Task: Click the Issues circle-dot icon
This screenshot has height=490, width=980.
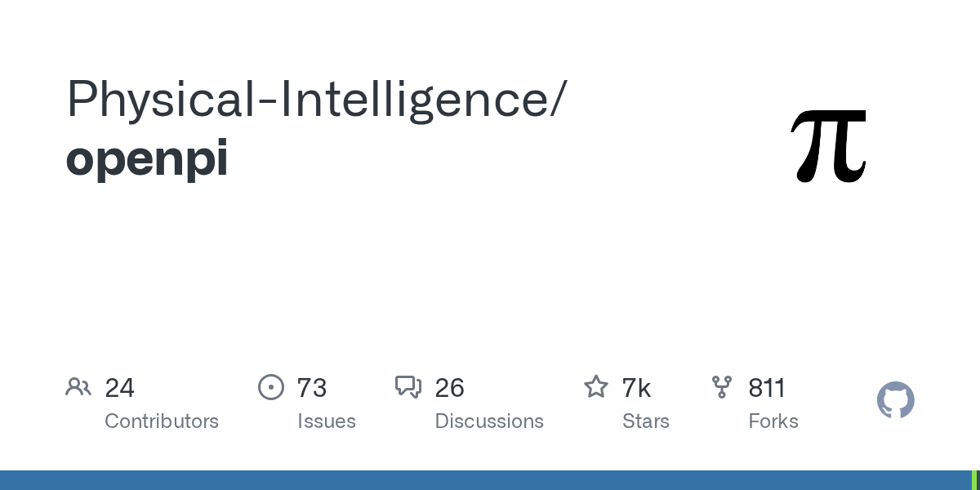Action: click(x=270, y=387)
